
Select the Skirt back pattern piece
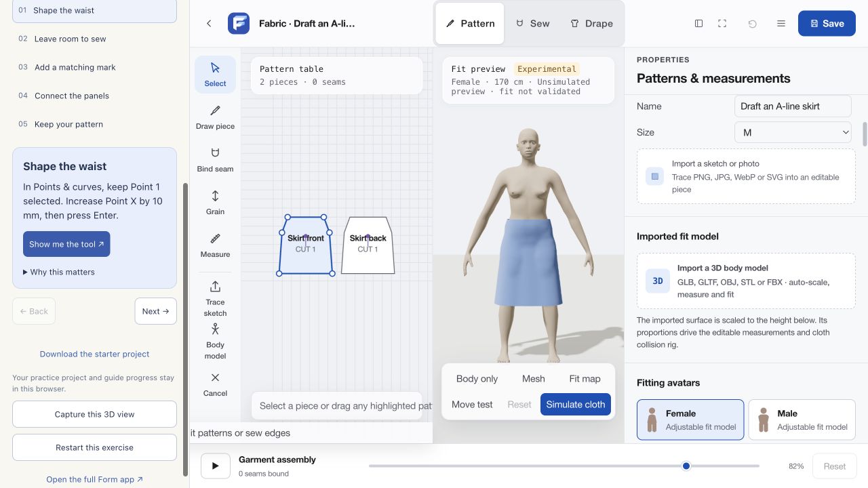click(368, 245)
